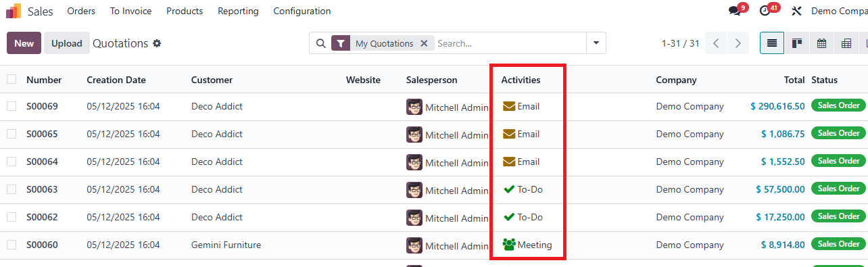
Task: Select all records with header checkbox
Action: click(x=11, y=79)
